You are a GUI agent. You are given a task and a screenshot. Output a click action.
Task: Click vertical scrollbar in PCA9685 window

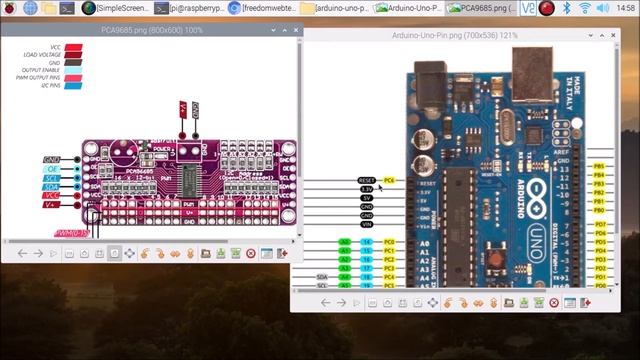pyautogui.click(x=300, y=109)
